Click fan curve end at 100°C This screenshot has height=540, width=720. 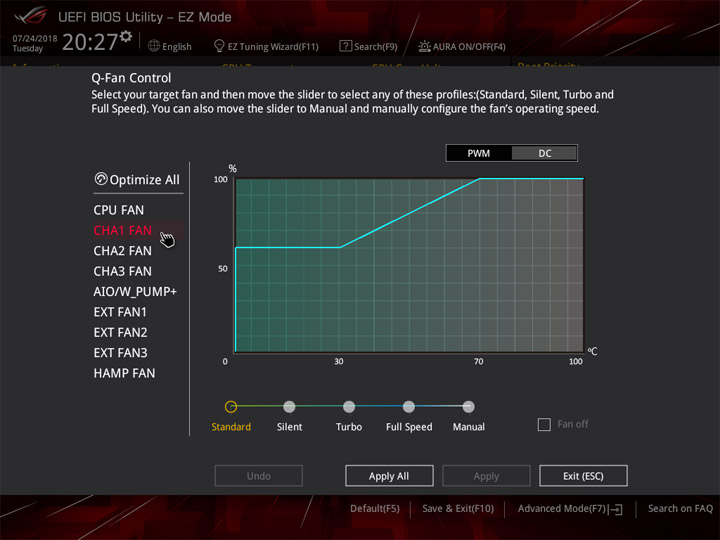pos(583,179)
